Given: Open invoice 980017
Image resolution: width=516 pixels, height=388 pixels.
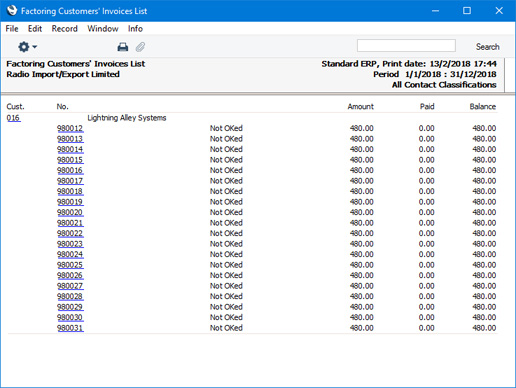Looking at the screenshot, I should (70, 181).
